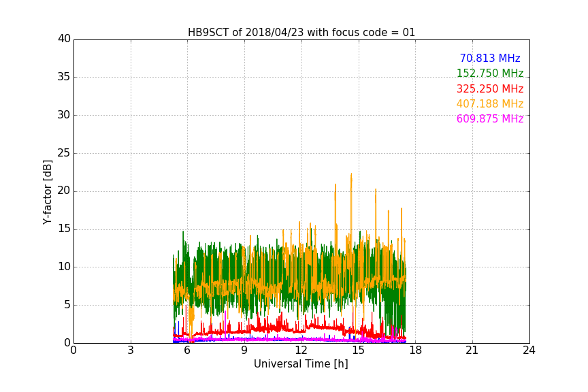Click the x-axis tick label 24
588x392 pixels.
pos(529,350)
